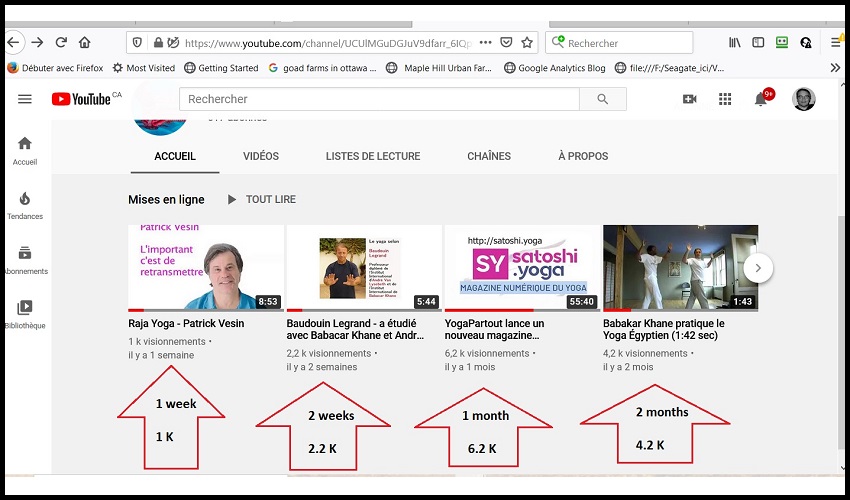
Task: Open Abonnements in the sidebar
Action: click(x=25, y=259)
